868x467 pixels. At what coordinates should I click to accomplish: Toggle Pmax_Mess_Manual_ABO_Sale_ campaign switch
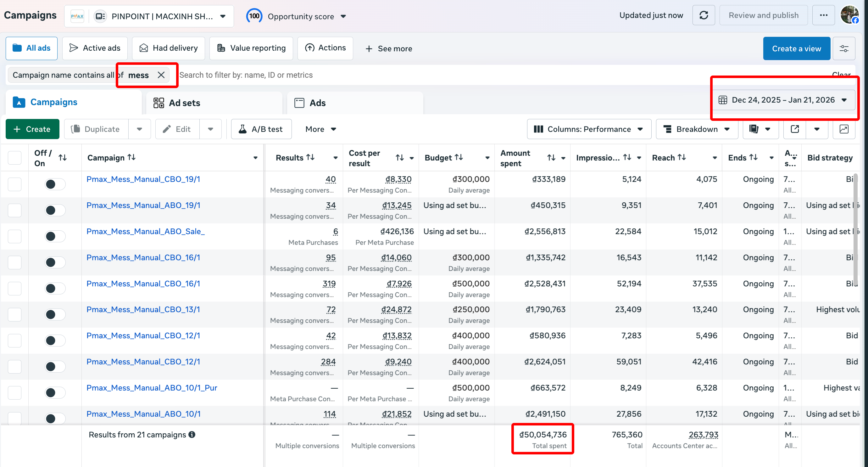55,236
